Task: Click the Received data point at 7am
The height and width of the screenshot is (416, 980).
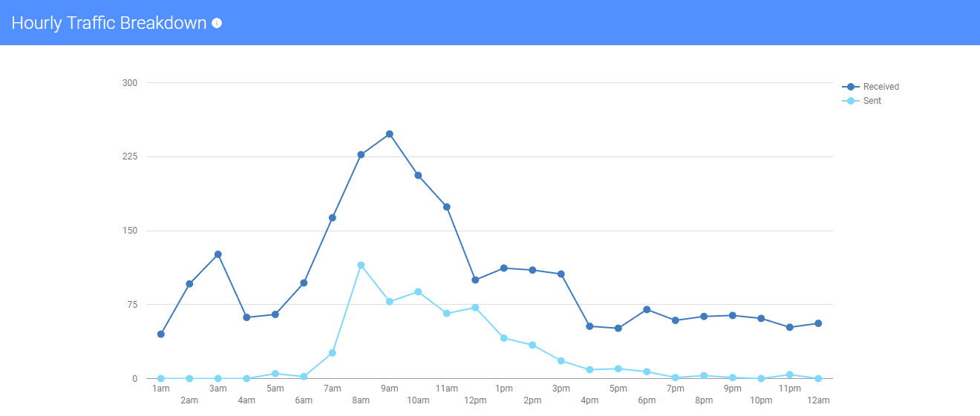Action: click(x=333, y=218)
